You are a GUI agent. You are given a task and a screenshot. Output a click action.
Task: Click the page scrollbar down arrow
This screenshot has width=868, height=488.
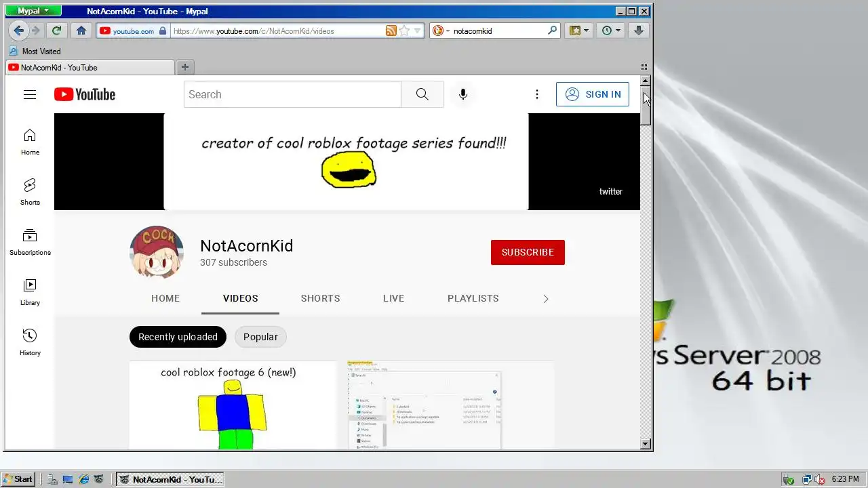coord(646,444)
